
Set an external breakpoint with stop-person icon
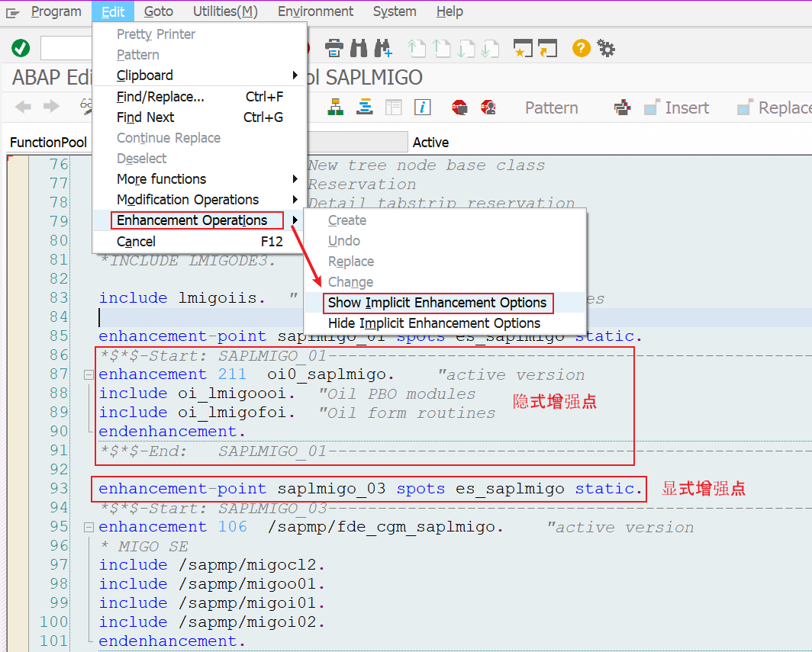coord(488,107)
